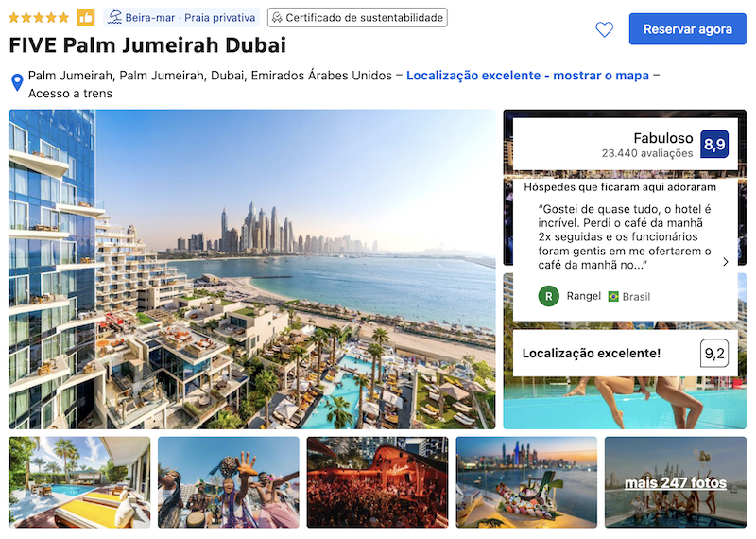Go to next guest review with the arrow
Image resolution: width=756 pixels, height=539 pixels.
click(x=726, y=262)
